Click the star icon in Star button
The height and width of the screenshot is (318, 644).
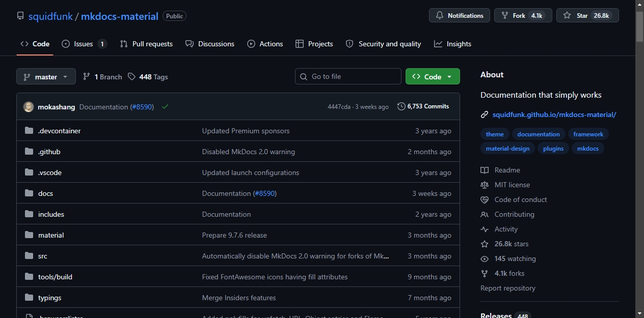click(567, 16)
